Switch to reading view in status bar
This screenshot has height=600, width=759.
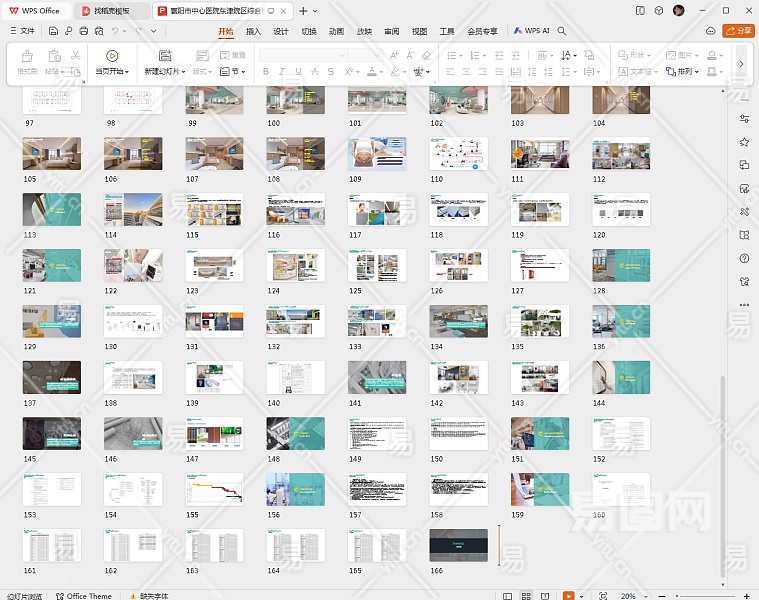pos(546,596)
